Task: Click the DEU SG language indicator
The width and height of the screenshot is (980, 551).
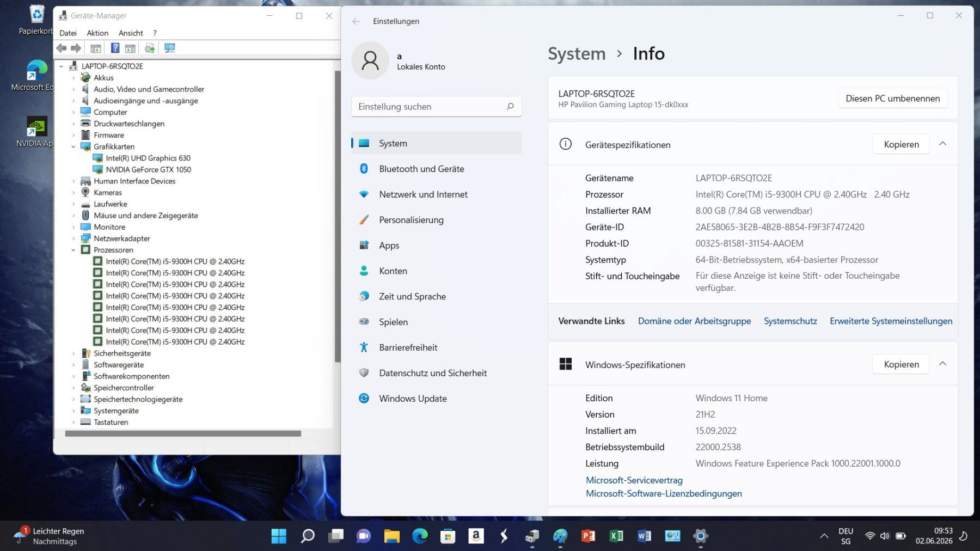Action: [846, 536]
